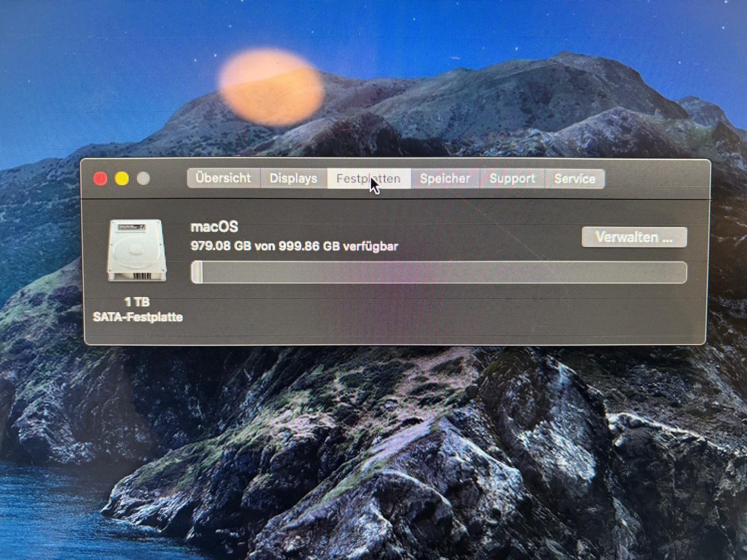
Task: Click the yellow minimize window button
Action: click(x=122, y=178)
